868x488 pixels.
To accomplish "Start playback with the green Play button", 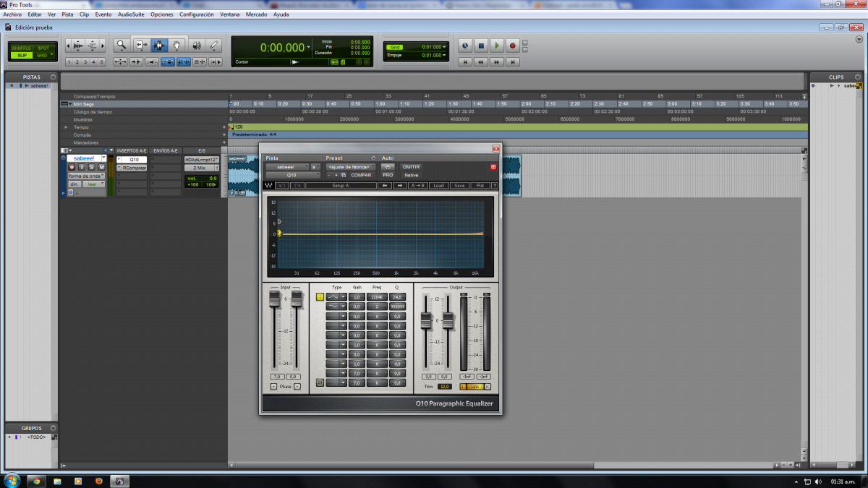I will (497, 46).
